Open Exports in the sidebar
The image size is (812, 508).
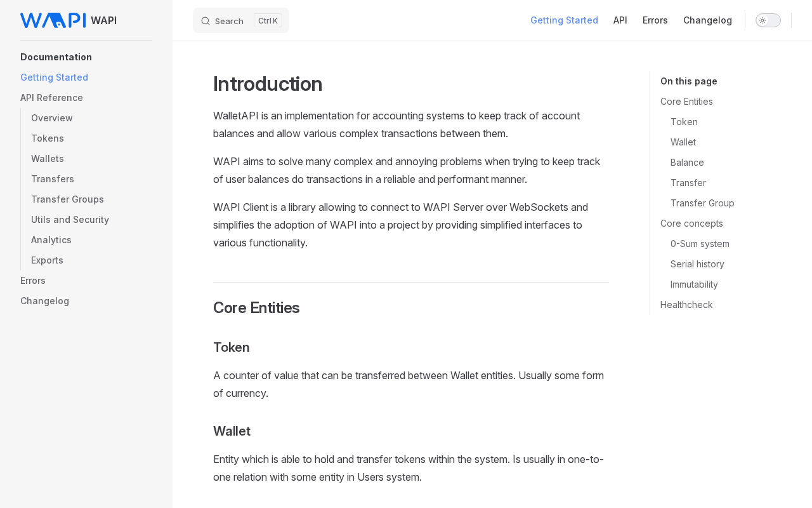(x=47, y=260)
